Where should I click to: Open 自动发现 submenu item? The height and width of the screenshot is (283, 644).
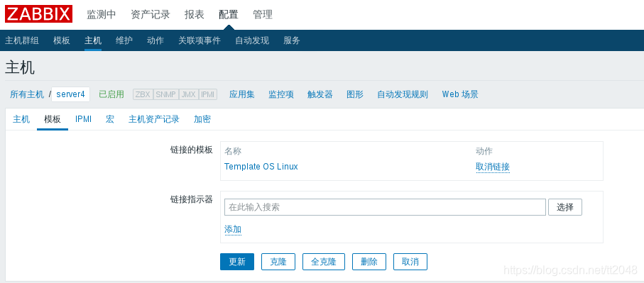point(252,40)
